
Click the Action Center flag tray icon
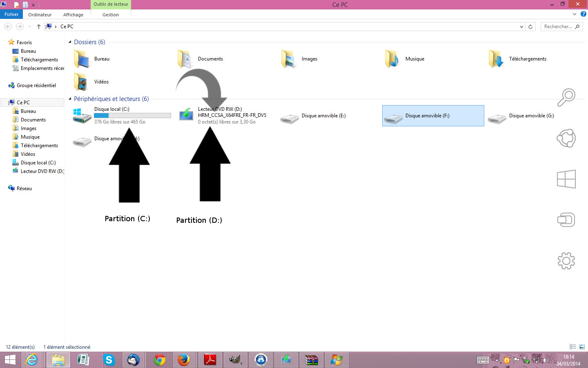pos(517,360)
